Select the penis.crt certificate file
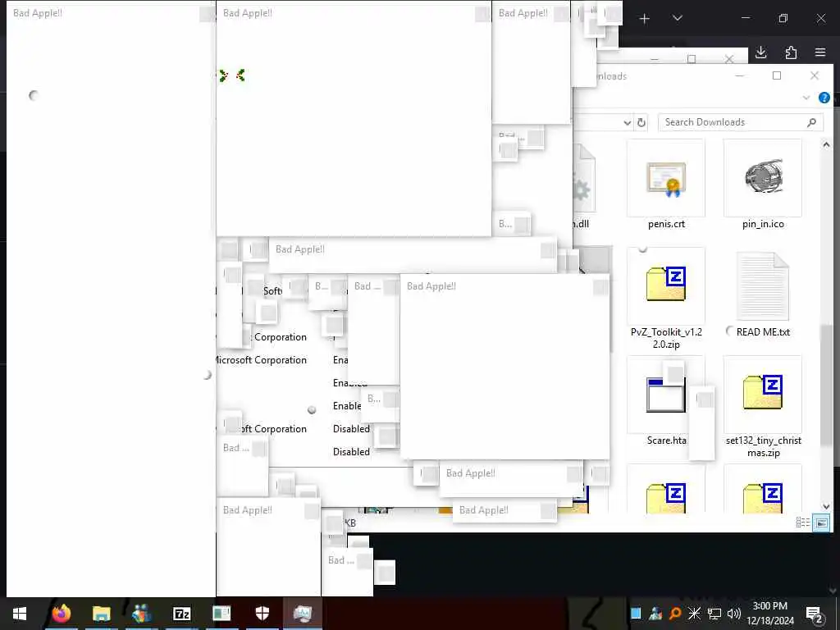Image resolution: width=840 pixels, height=630 pixels. 666,185
